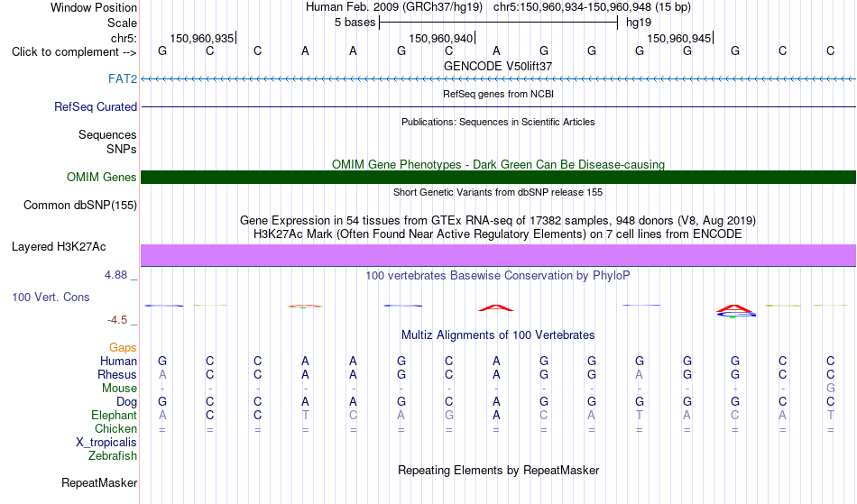Click the Human species row label
This screenshot has width=857, height=504.
[x=118, y=362]
